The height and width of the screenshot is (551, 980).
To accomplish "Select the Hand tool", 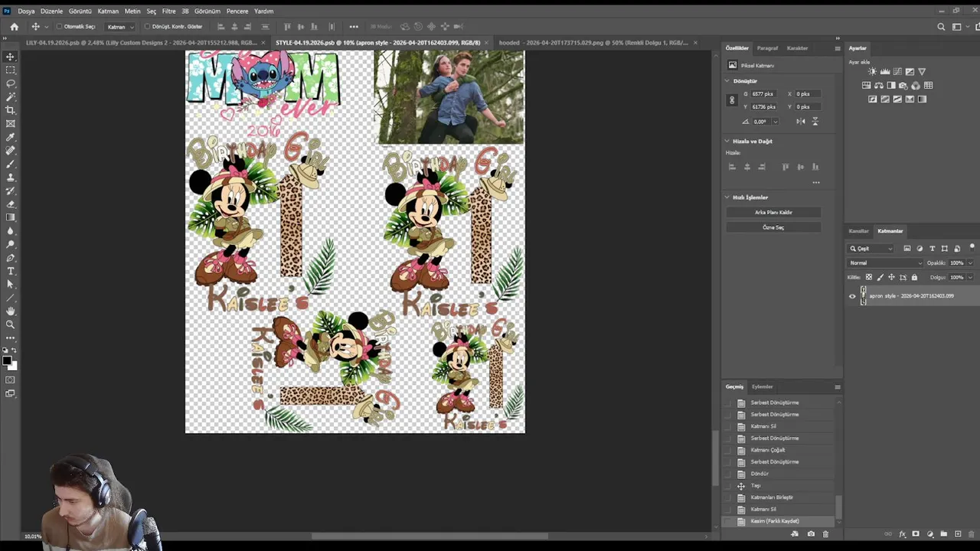I will click(10, 311).
